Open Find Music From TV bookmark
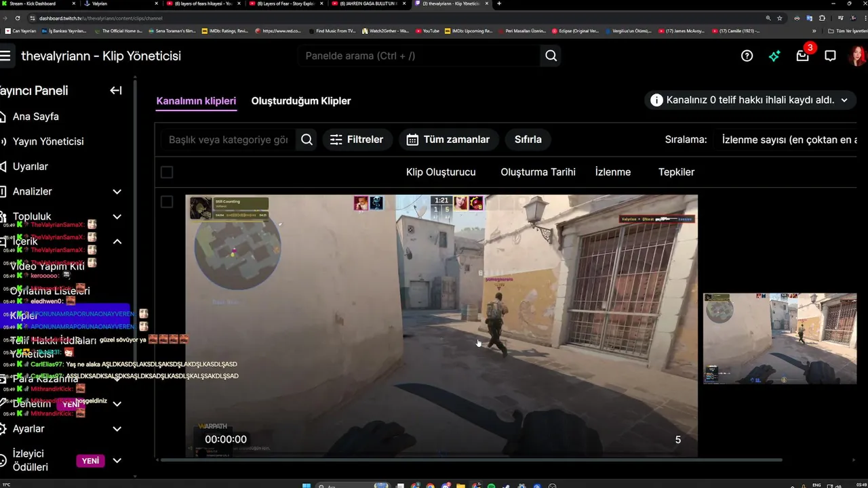The width and height of the screenshot is (868, 488). click(332, 30)
